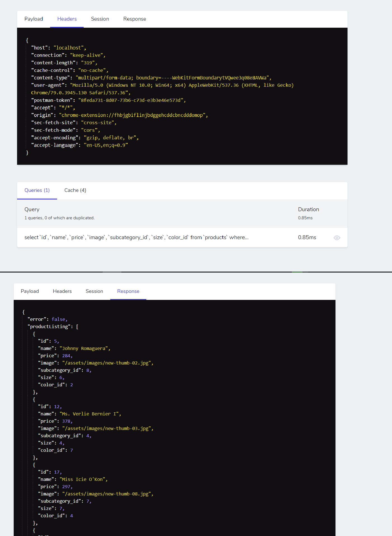Open the Session tab above the productListing JSON
The width and height of the screenshot is (392, 536).
pos(94,291)
